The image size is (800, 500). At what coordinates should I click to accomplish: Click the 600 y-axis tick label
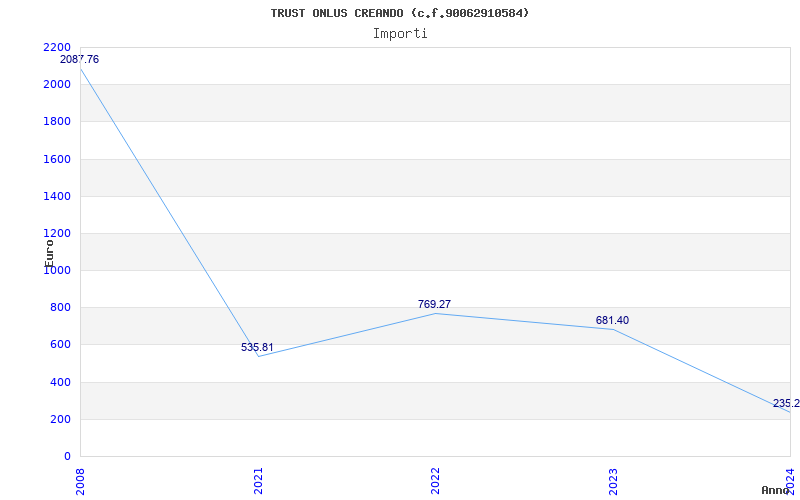coord(60,344)
